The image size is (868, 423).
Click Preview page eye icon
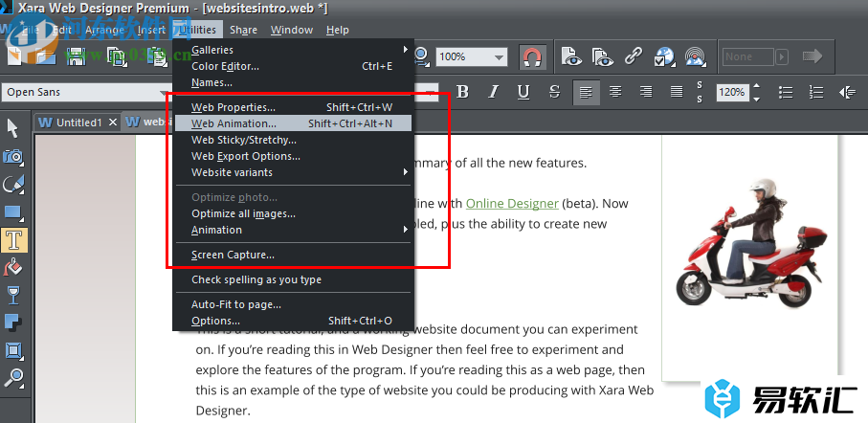pyautogui.click(x=572, y=56)
